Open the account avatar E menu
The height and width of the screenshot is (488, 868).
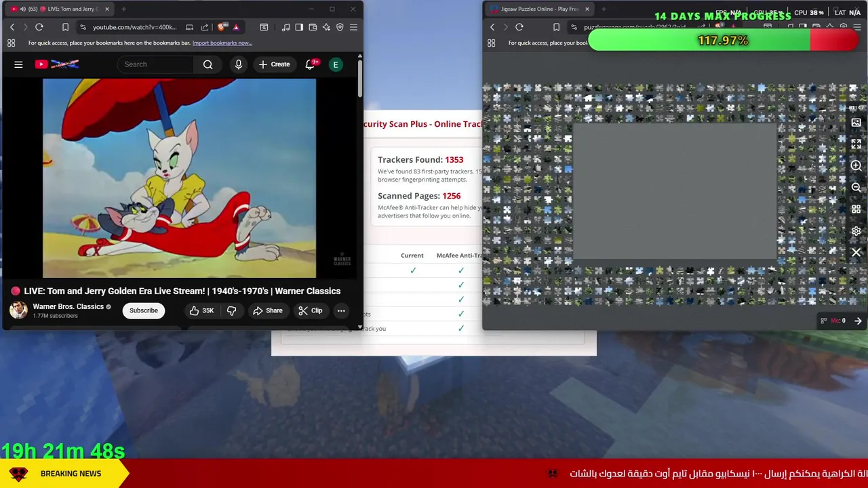click(335, 64)
